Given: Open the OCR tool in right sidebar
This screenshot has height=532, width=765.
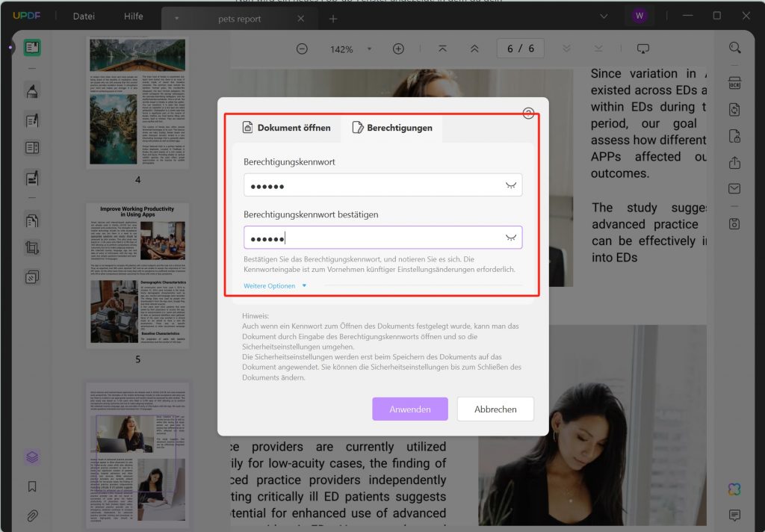Looking at the screenshot, I should coord(734,83).
